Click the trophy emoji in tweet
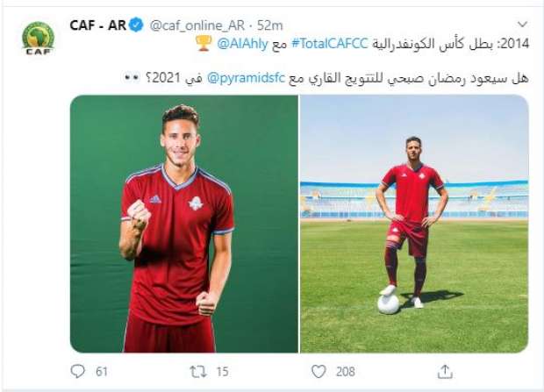This screenshot has width=544, height=392. click(204, 44)
